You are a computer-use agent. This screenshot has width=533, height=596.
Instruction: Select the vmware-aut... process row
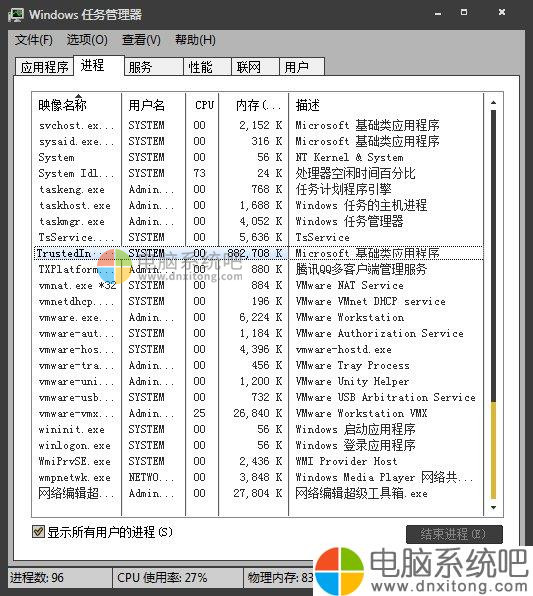click(258, 333)
